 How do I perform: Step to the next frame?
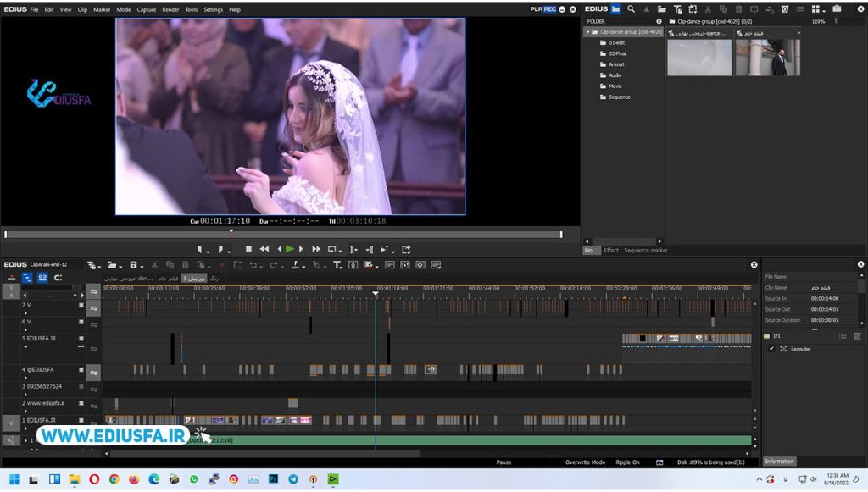pyautogui.click(x=301, y=249)
